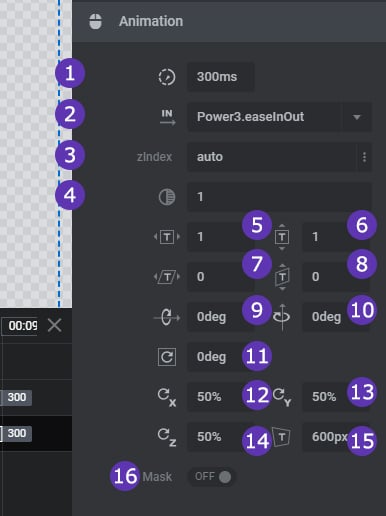Click the mouse icon beside Animation header

96,22
